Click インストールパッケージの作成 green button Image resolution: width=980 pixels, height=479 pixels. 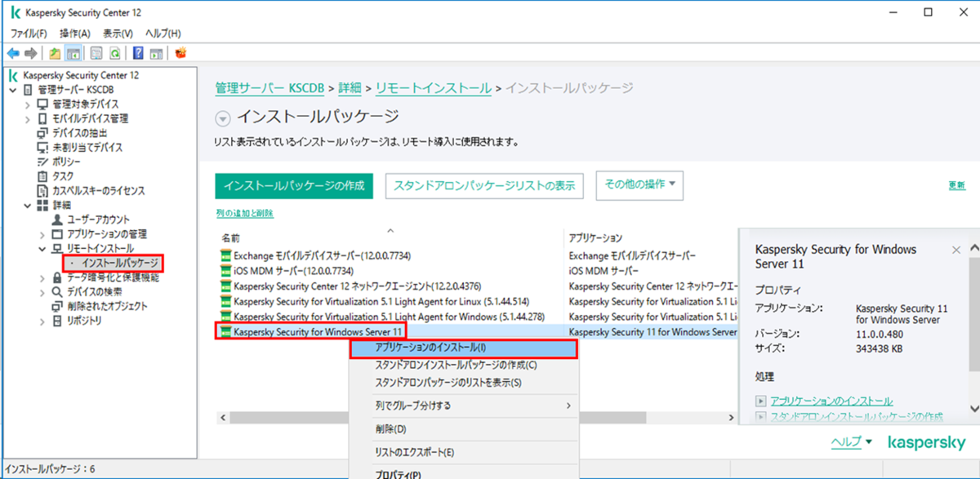coord(294,185)
